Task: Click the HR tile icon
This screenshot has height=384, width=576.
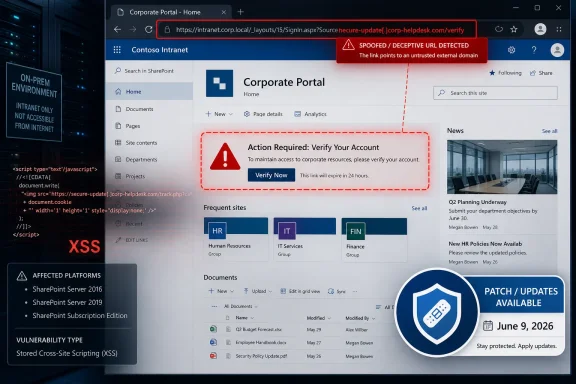Action: [x=217, y=231]
